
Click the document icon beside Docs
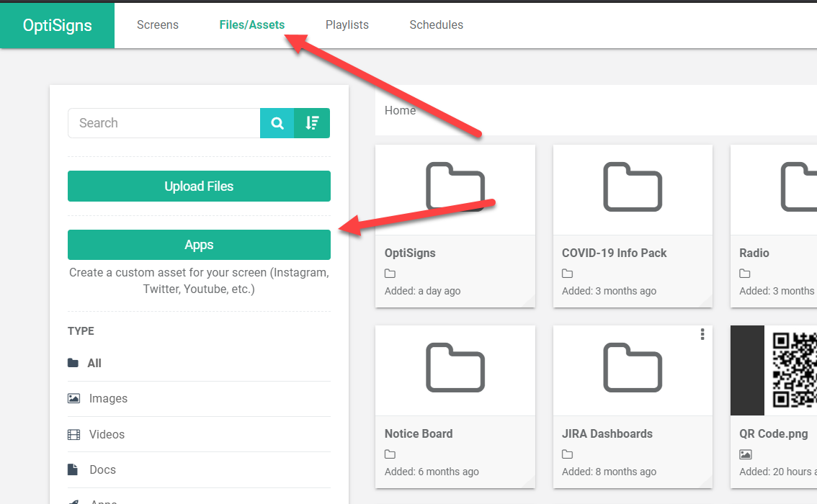73,469
